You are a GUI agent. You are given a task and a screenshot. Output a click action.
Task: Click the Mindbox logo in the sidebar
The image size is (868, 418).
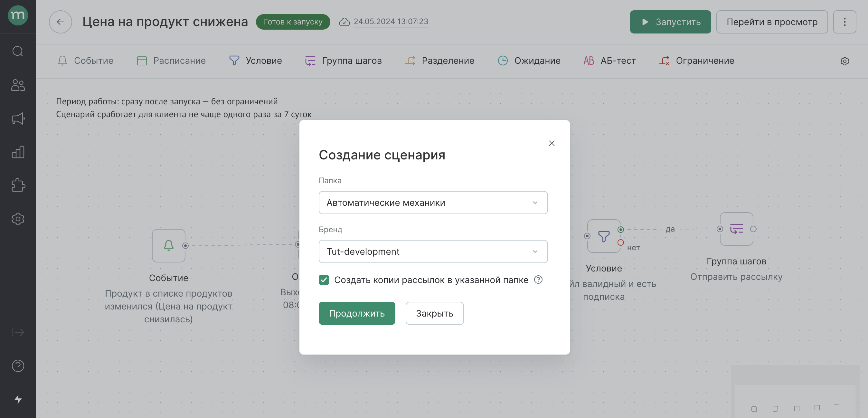(x=18, y=15)
